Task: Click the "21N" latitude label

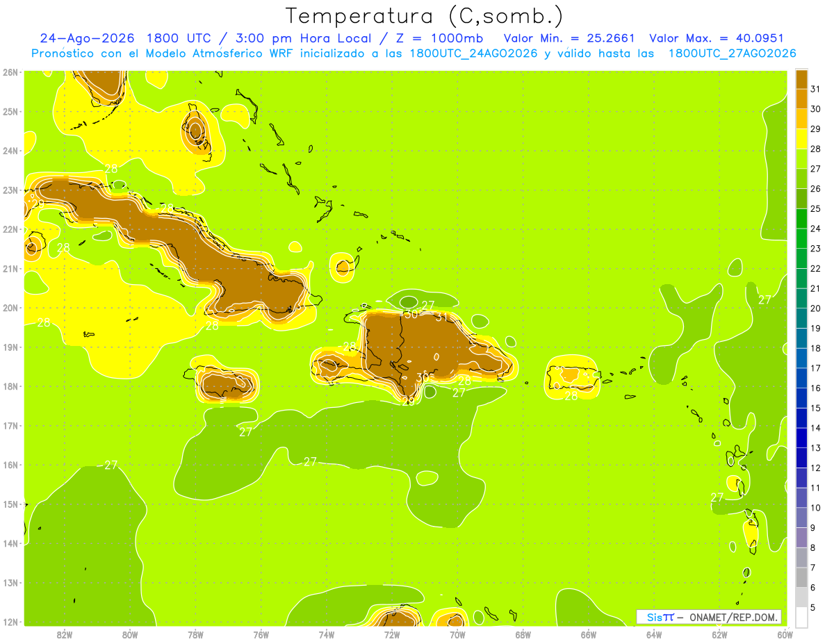Action: pyautogui.click(x=10, y=269)
